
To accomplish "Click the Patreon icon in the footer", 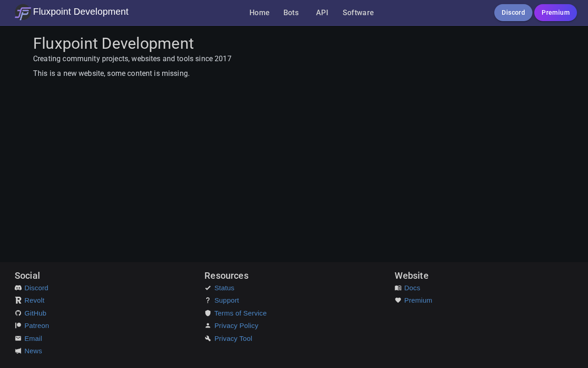I will click(18, 326).
